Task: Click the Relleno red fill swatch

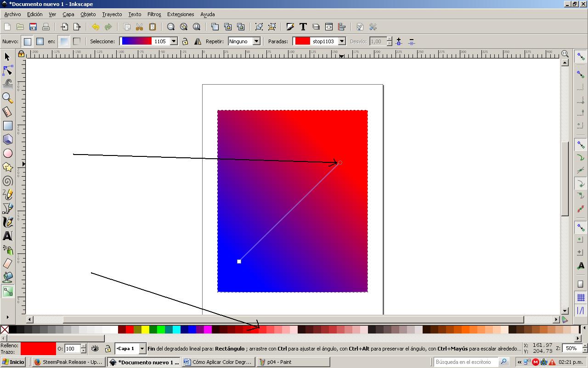Action: 38,349
